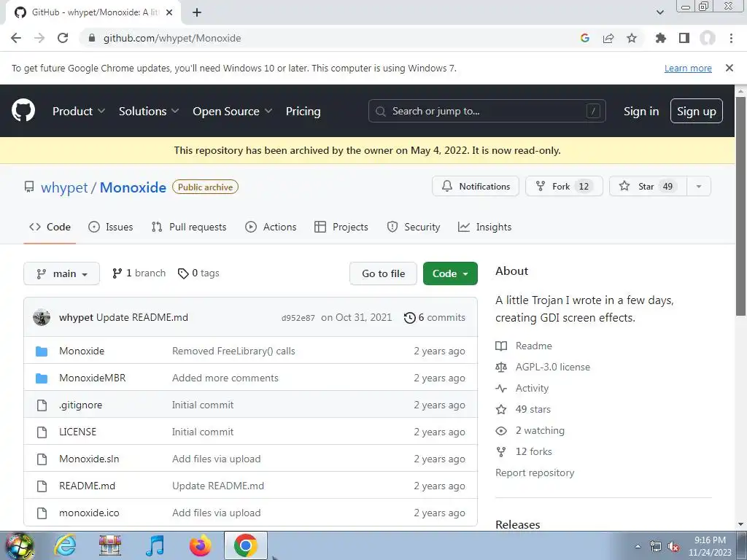Viewport: 747px width, 560px height.
Task: Click the Google icon in the address bar
Action: pos(585,38)
